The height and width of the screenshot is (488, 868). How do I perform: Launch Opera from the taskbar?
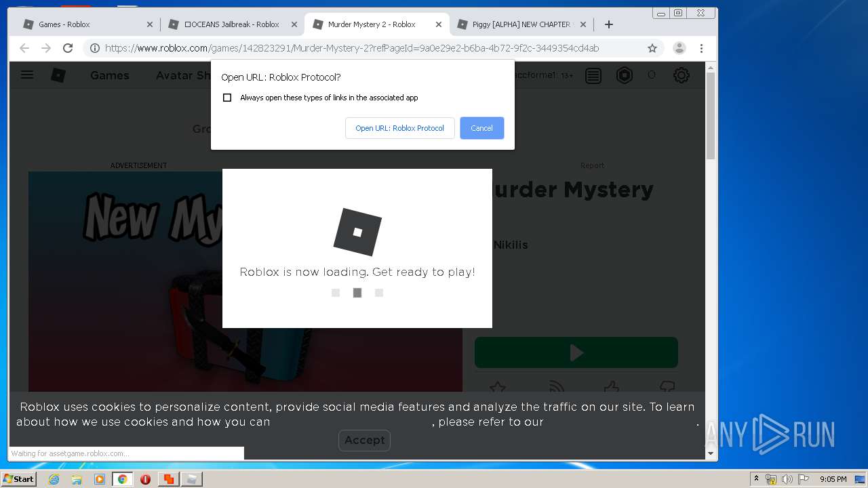click(145, 479)
